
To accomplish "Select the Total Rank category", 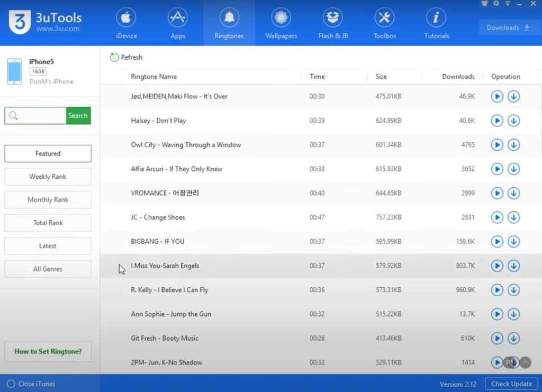I will pos(48,223).
